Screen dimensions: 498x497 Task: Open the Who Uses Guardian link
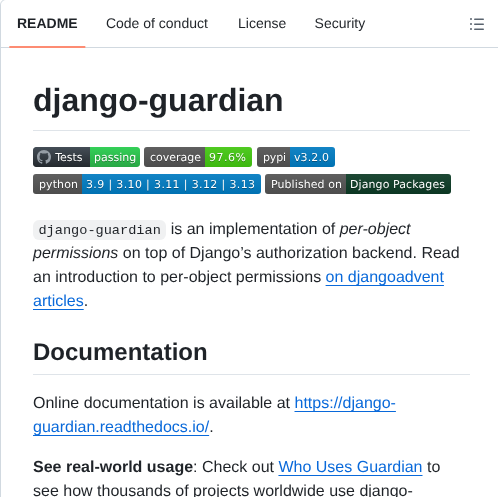pos(350,467)
